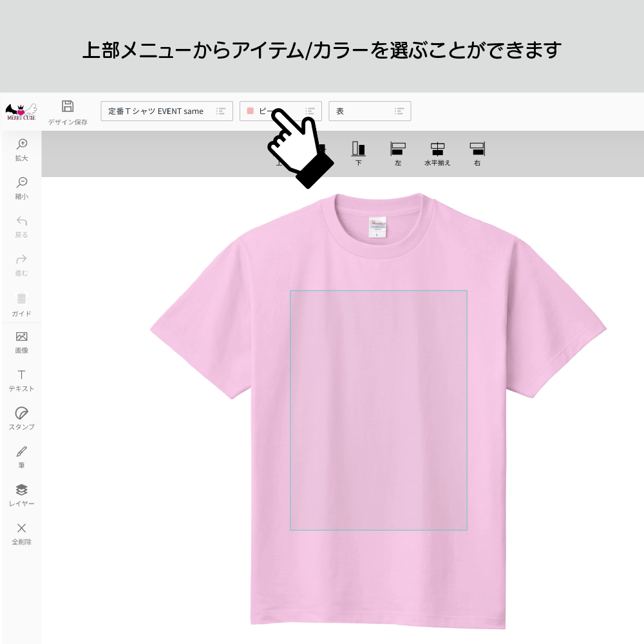644x644 pixels.
Task: Select the テキスト (Text) tool
Action: pos(21,381)
